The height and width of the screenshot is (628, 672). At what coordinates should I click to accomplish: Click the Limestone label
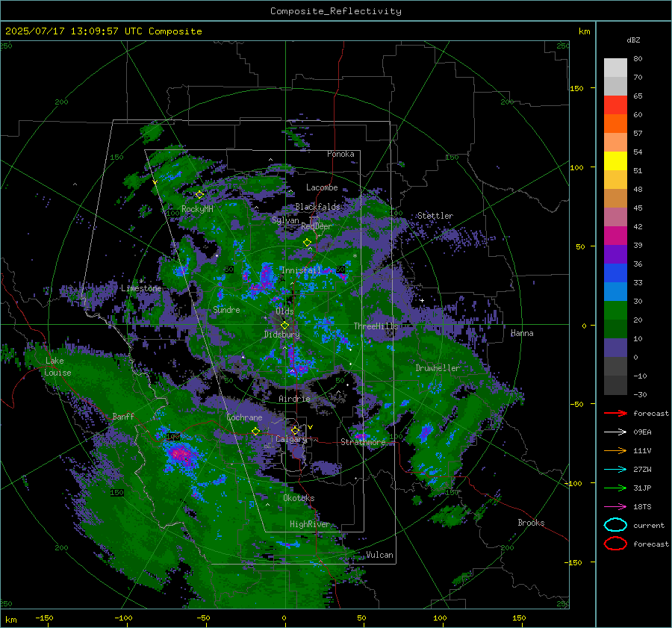point(141,288)
